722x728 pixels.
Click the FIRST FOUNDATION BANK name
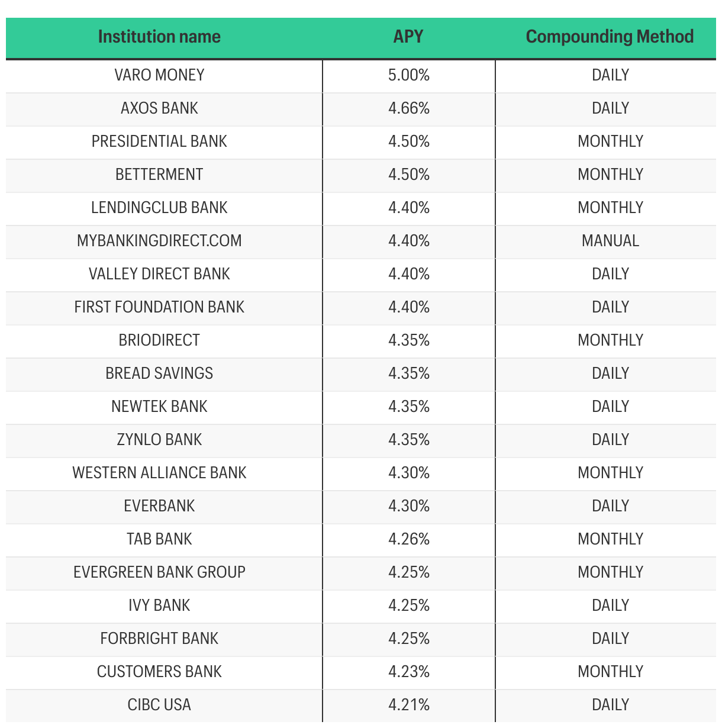click(159, 307)
